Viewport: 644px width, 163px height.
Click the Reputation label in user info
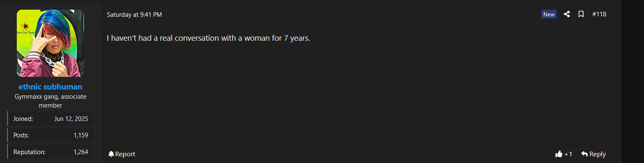(x=29, y=152)
